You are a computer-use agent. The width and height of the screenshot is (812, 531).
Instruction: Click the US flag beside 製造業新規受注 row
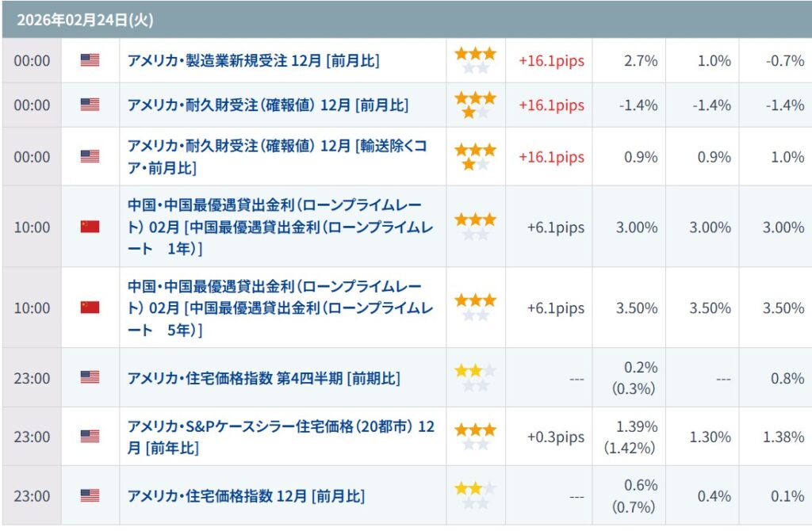pos(90,60)
